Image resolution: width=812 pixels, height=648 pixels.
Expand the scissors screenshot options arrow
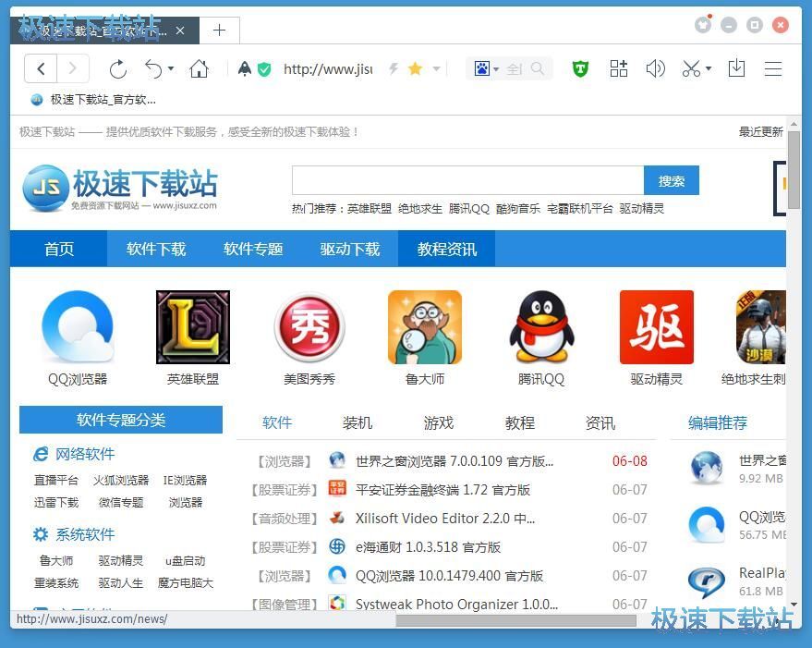[x=709, y=68]
